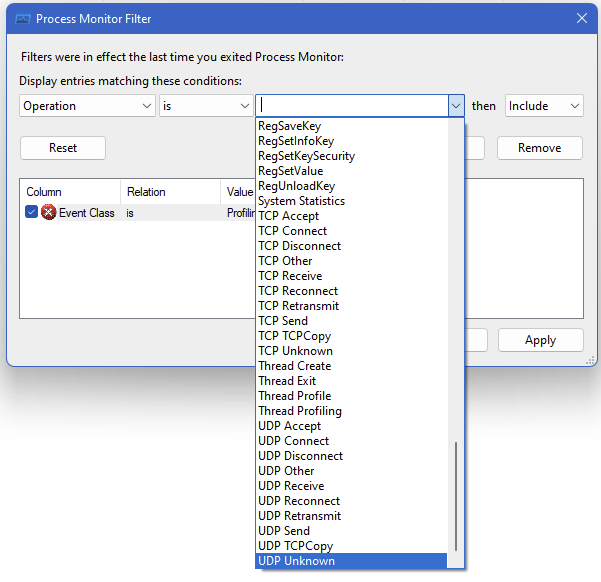
Task: Click the Value column header
Action: point(238,191)
